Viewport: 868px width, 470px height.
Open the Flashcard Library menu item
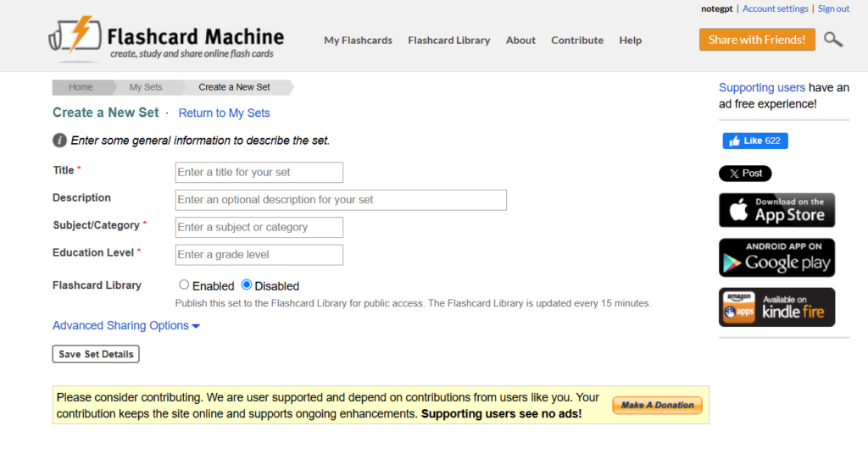click(x=448, y=40)
